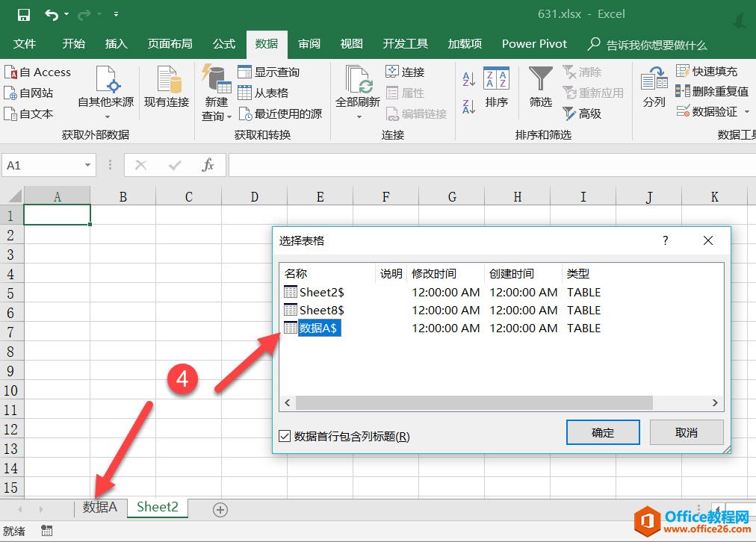Click the Sort A to Z ascending icon
Screen dimensions: 756x542
click(x=469, y=79)
